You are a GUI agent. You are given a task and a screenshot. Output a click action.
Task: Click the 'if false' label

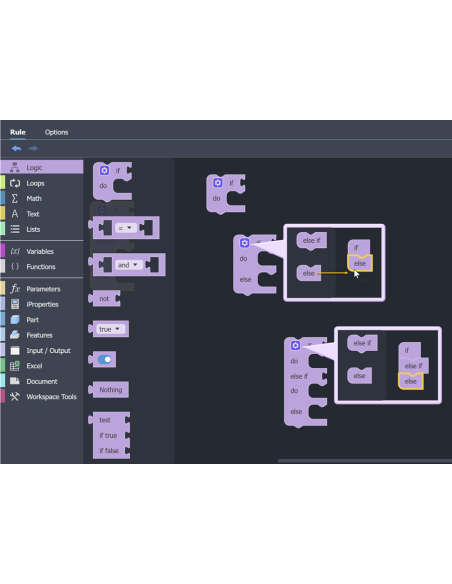(x=109, y=451)
